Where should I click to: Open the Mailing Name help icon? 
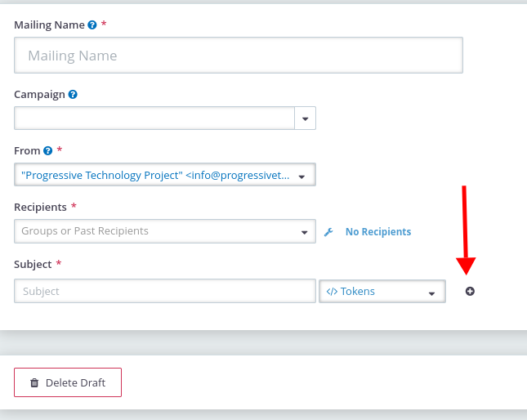point(92,25)
